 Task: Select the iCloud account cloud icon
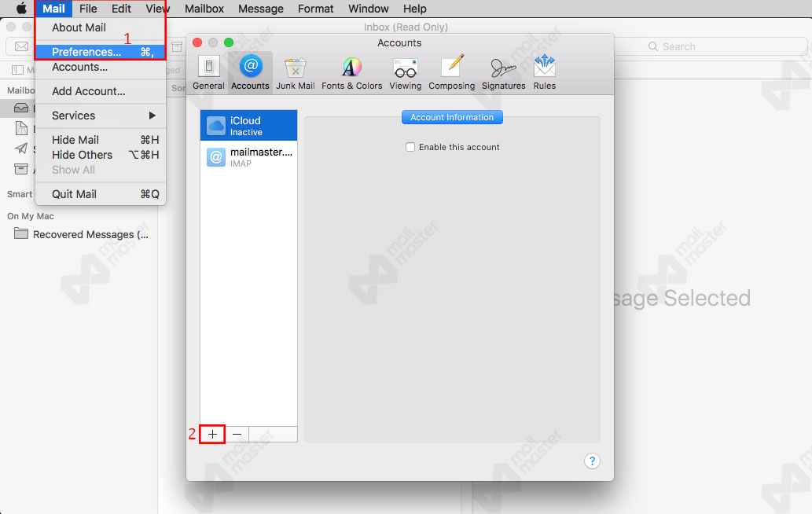pyautogui.click(x=216, y=126)
